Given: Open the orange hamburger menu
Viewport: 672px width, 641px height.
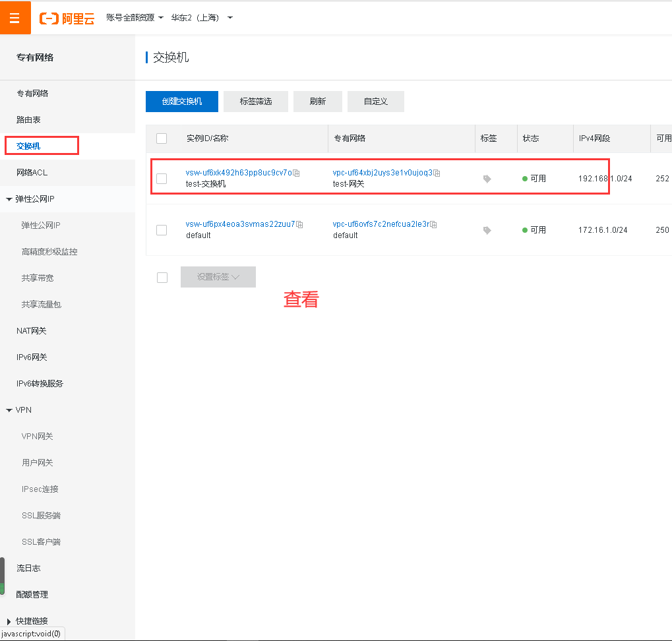Looking at the screenshot, I should pos(15,18).
